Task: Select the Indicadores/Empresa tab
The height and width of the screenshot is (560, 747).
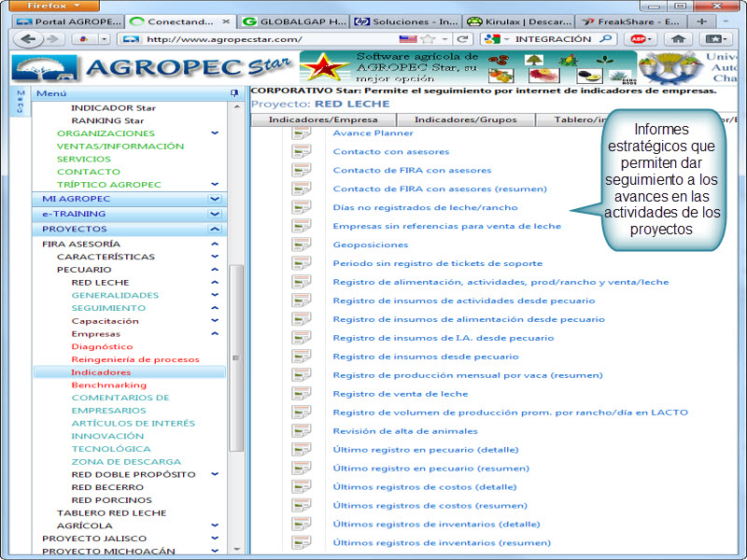Action: (x=323, y=119)
